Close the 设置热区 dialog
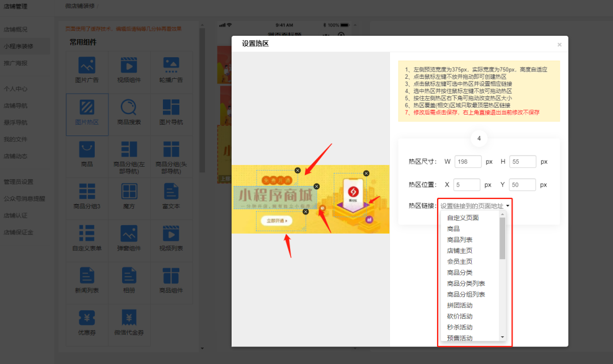Screen dimensions: 613x364 click(560, 45)
